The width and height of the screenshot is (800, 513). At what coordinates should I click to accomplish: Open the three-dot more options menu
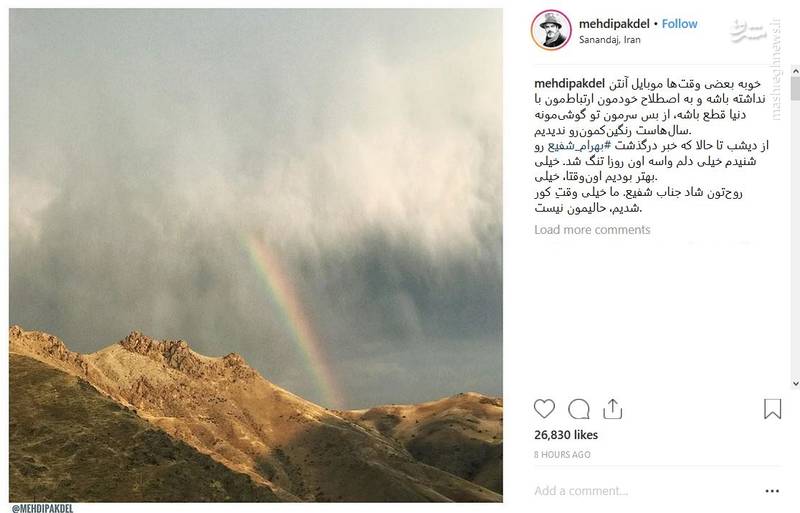[772, 491]
